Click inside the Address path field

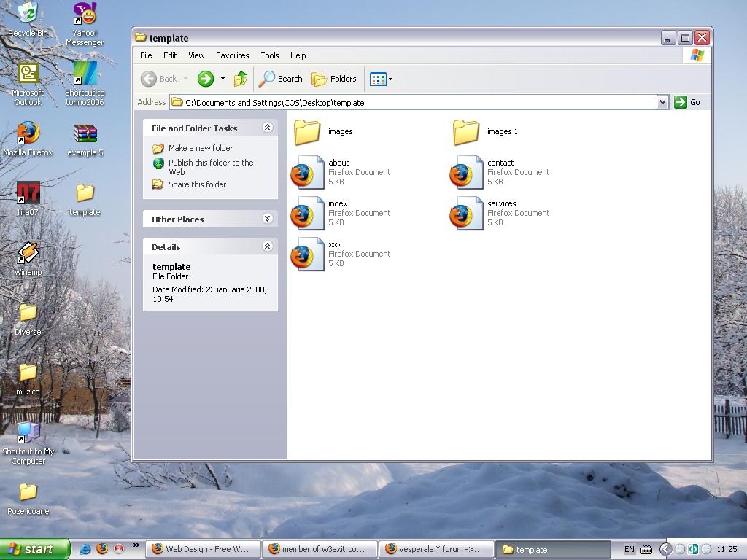tap(416, 102)
